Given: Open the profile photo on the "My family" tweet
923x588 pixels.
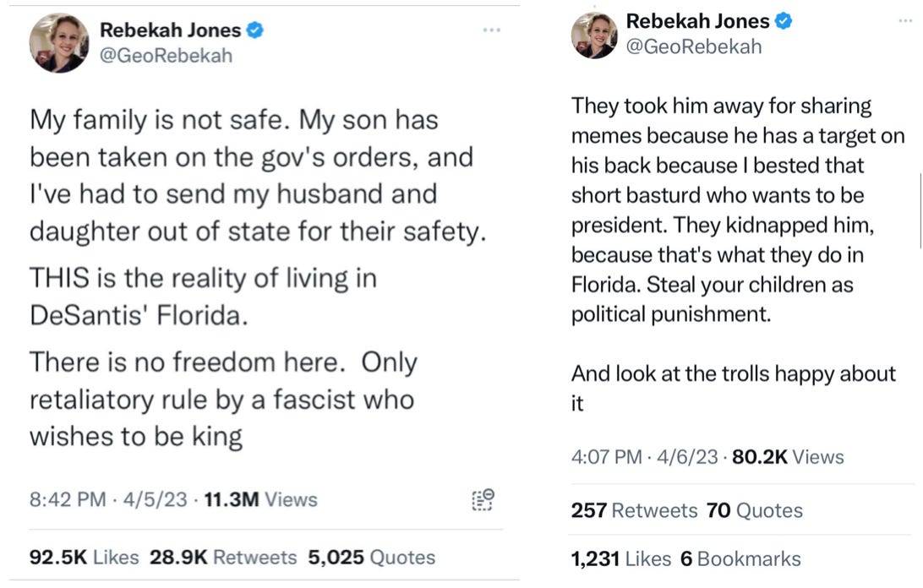Looking at the screenshot, I should pyautogui.click(x=59, y=43).
